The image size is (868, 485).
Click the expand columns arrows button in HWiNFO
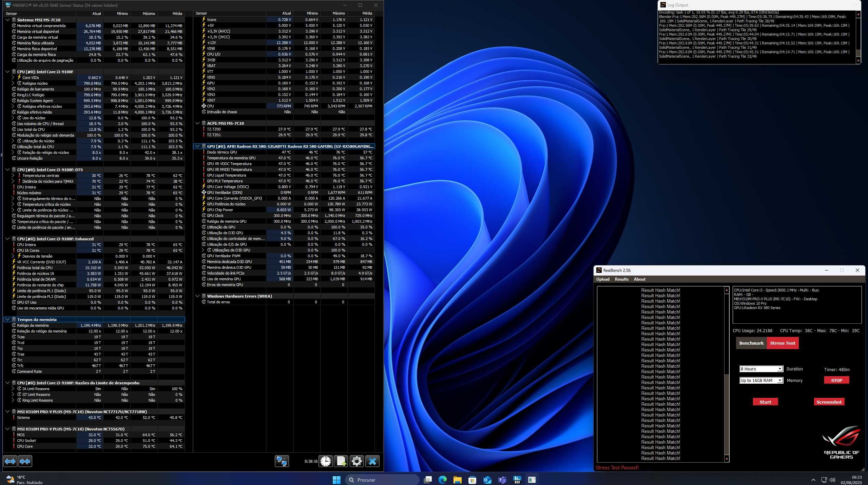(x=10, y=461)
